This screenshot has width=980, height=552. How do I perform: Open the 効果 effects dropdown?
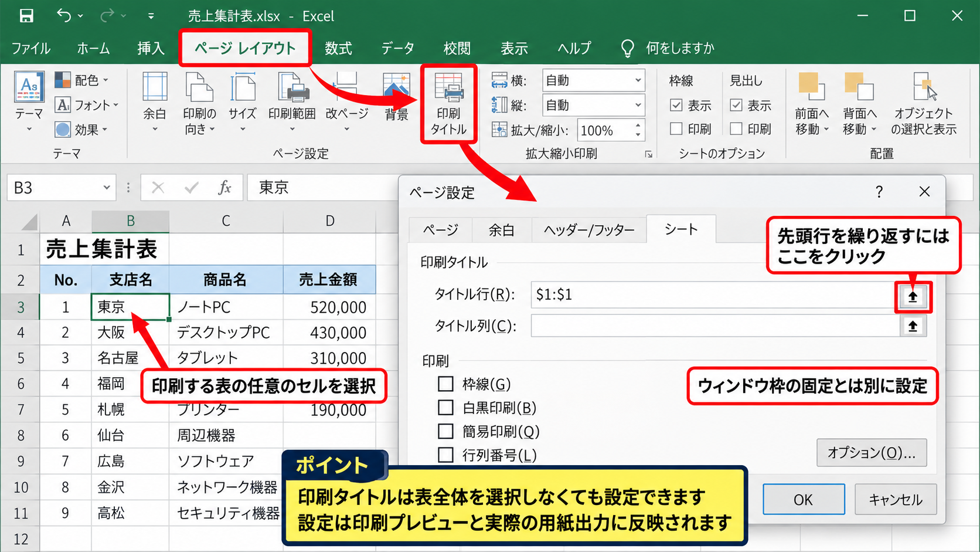pyautogui.click(x=81, y=130)
